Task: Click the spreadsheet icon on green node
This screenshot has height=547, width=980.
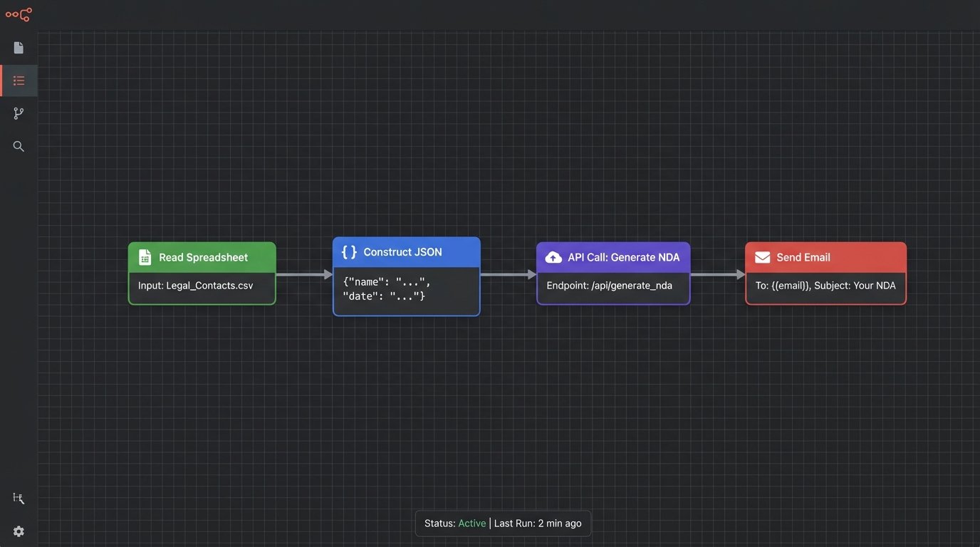Action: 145,257
